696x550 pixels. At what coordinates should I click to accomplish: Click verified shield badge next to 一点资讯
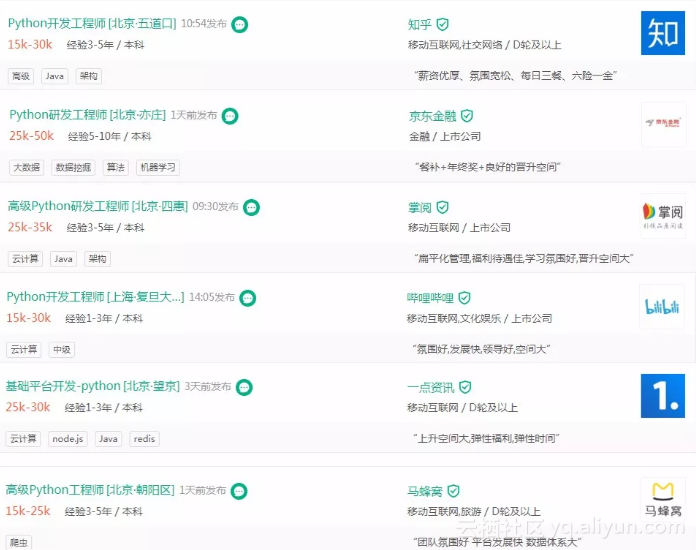(x=465, y=388)
